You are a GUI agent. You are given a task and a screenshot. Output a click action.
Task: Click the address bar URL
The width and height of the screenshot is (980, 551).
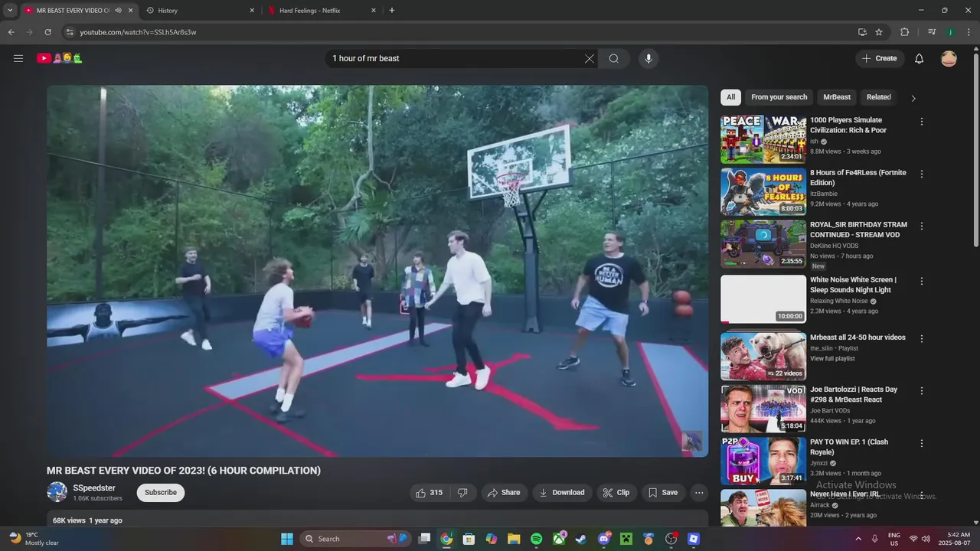pyautogui.click(x=138, y=32)
